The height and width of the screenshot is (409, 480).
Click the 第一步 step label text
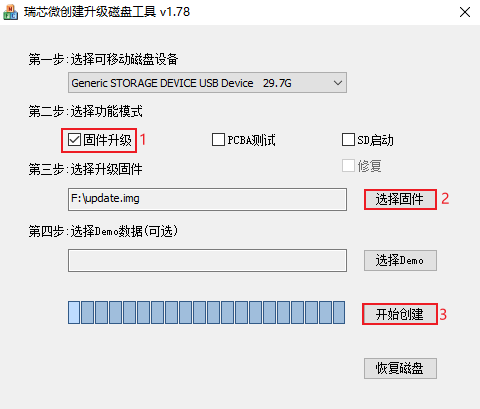coord(46,60)
